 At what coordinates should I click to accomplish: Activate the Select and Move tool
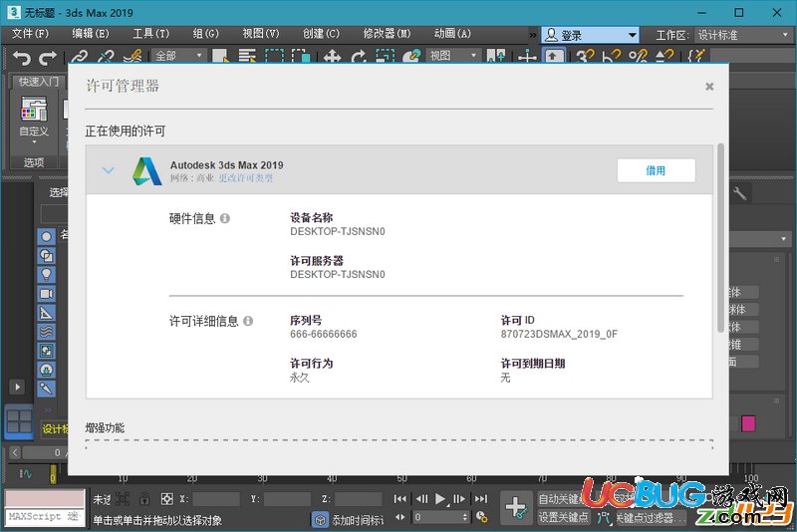[x=332, y=57]
